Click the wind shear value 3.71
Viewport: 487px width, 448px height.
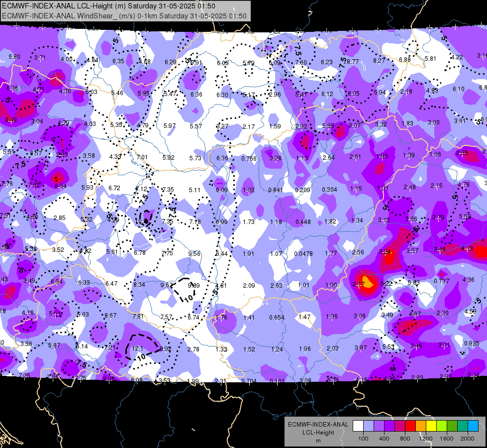point(40,58)
